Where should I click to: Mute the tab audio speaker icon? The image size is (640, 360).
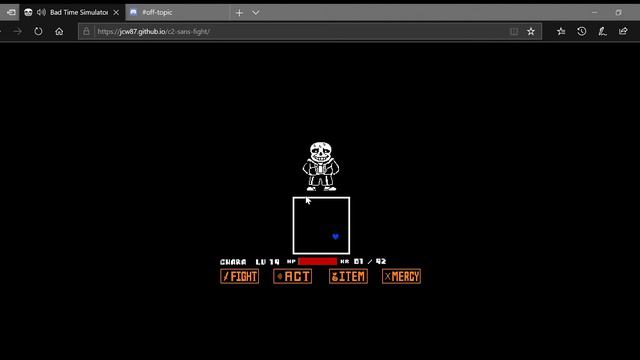point(41,12)
